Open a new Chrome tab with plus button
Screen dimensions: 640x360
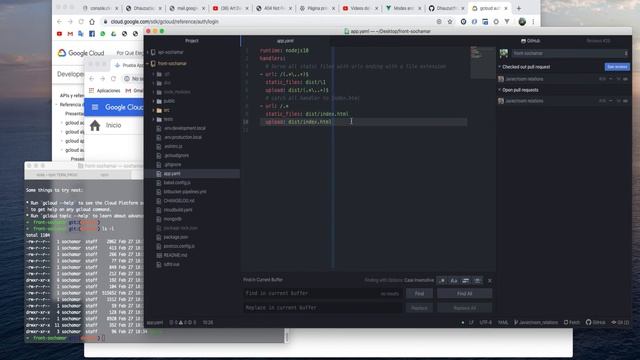coord(519,8)
